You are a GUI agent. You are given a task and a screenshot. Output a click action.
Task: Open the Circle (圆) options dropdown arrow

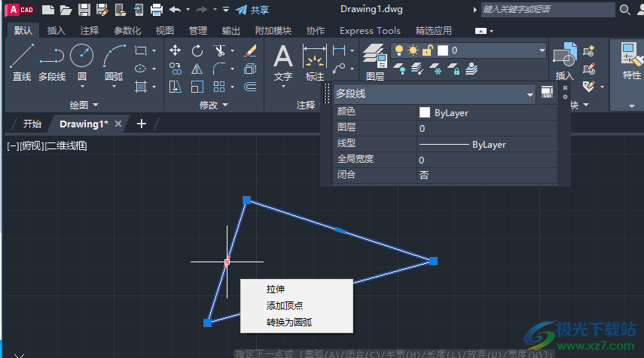point(82,87)
